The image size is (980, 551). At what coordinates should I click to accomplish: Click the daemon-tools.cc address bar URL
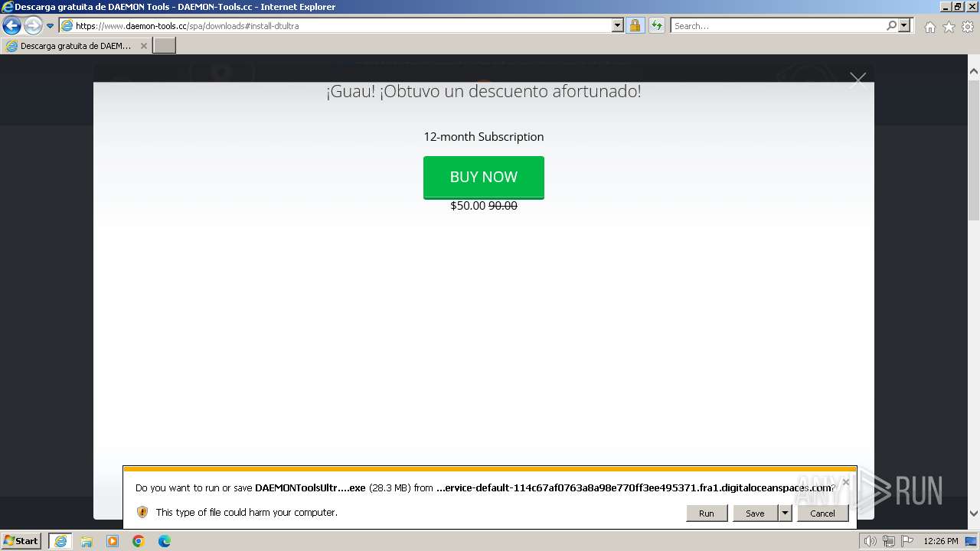click(x=188, y=25)
